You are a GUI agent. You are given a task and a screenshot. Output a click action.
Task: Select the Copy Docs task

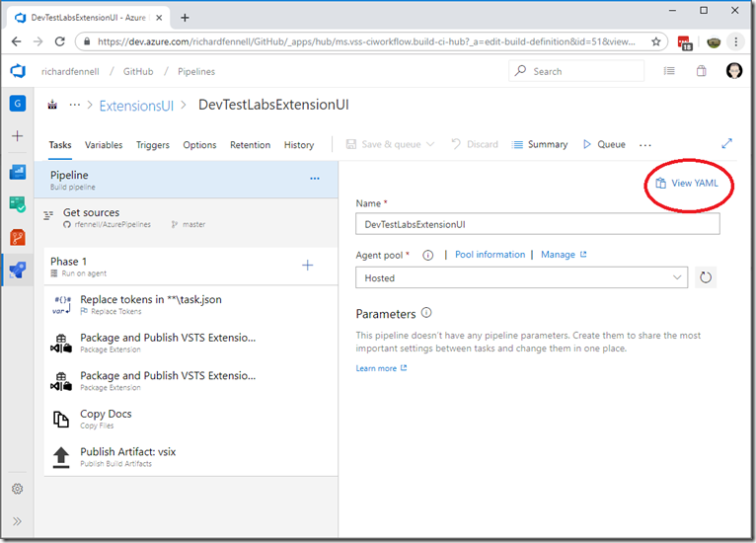pyautogui.click(x=190, y=419)
